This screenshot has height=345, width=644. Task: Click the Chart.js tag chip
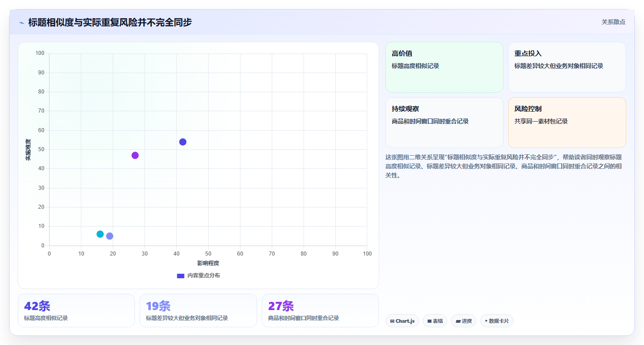click(402, 321)
